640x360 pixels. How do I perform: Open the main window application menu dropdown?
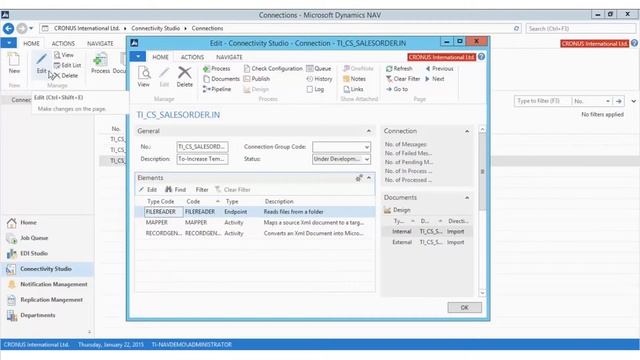tap(9, 42)
